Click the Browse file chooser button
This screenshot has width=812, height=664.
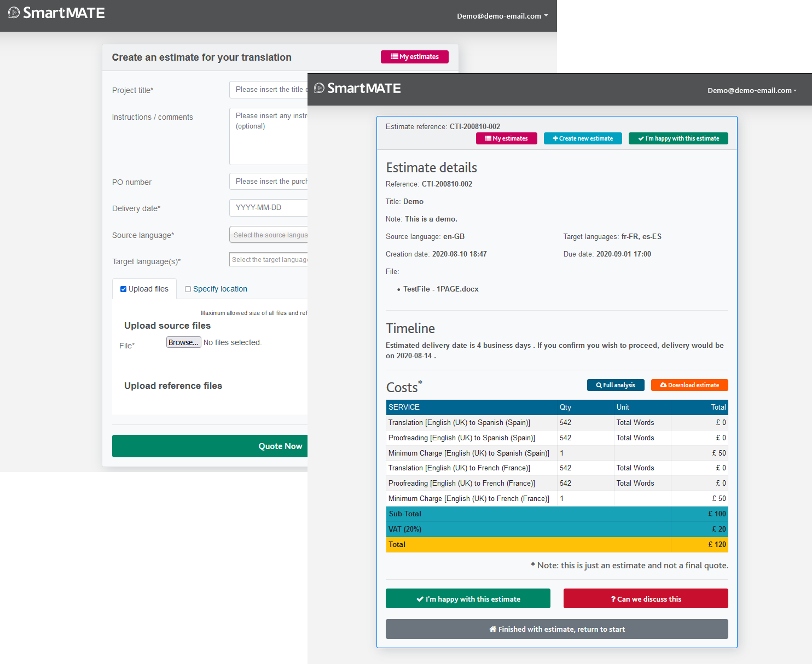183,342
